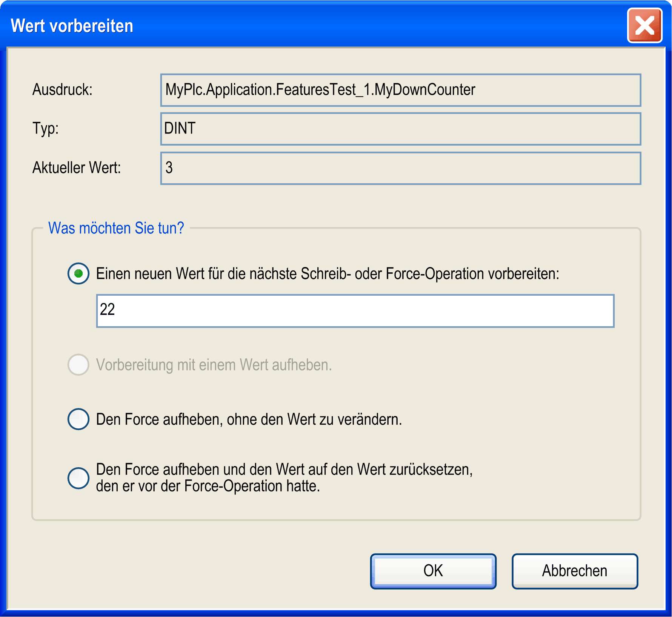This screenshot has height=617, width=672.
Task: Click the Aktueller Wert field showing 3
Action: coord(400,168)
